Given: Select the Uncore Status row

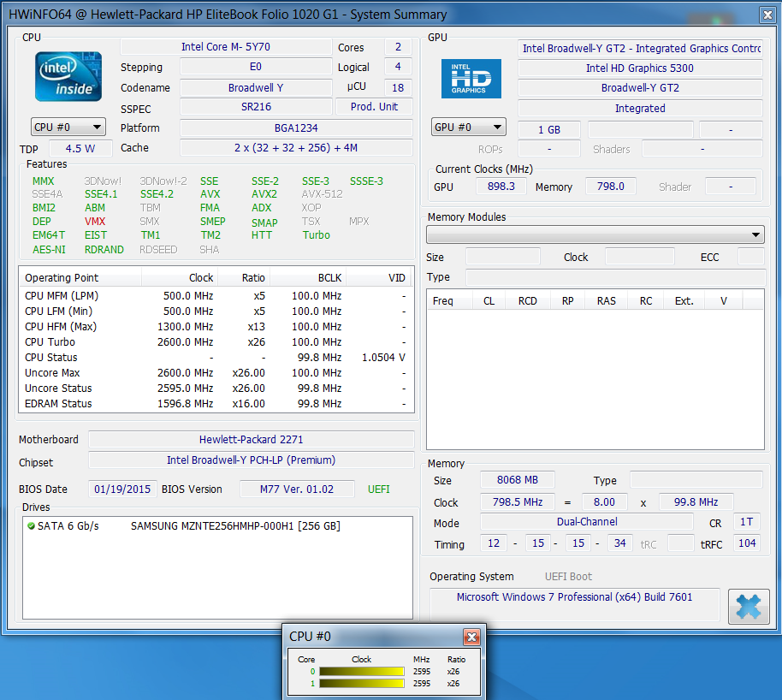Looking at the screenshot, I should pyautogui.click(x=216, y=389).
